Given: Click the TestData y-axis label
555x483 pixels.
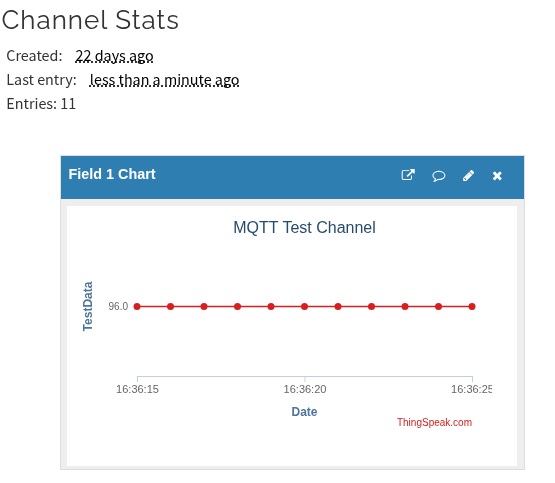Looking at the screenshot, I should 88,306.
